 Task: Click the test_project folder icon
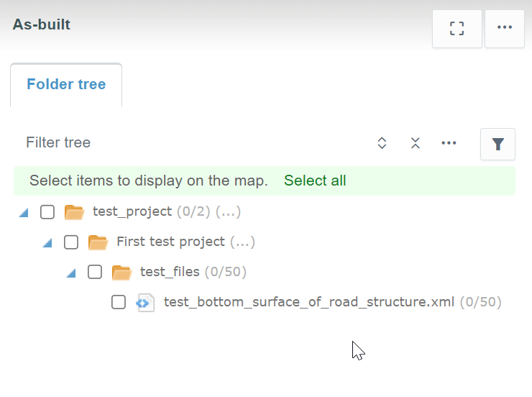[x=74, y=211]
